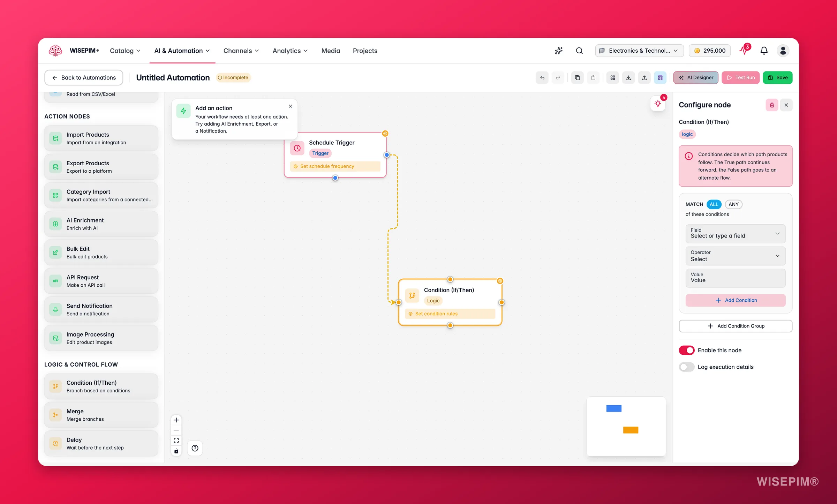Open the Electronics & Technol... workspace selector
Viewport: 837px width, 504px height.
tap(639, 51)
